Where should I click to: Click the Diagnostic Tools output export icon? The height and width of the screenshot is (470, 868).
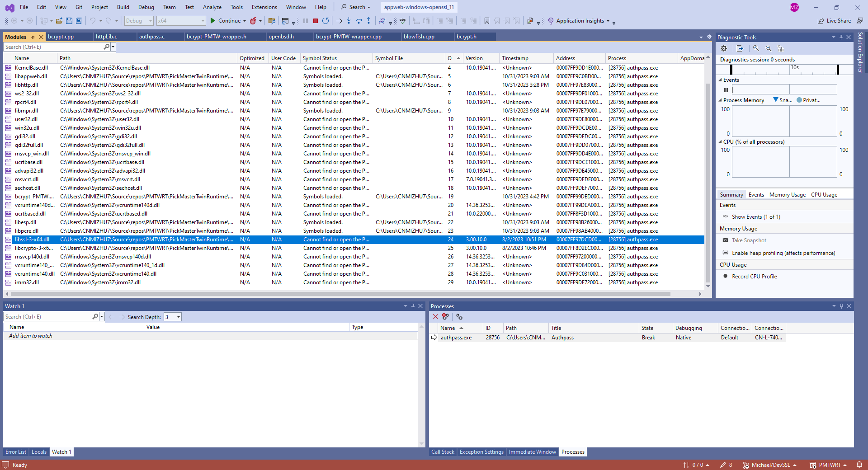[740, 48]
